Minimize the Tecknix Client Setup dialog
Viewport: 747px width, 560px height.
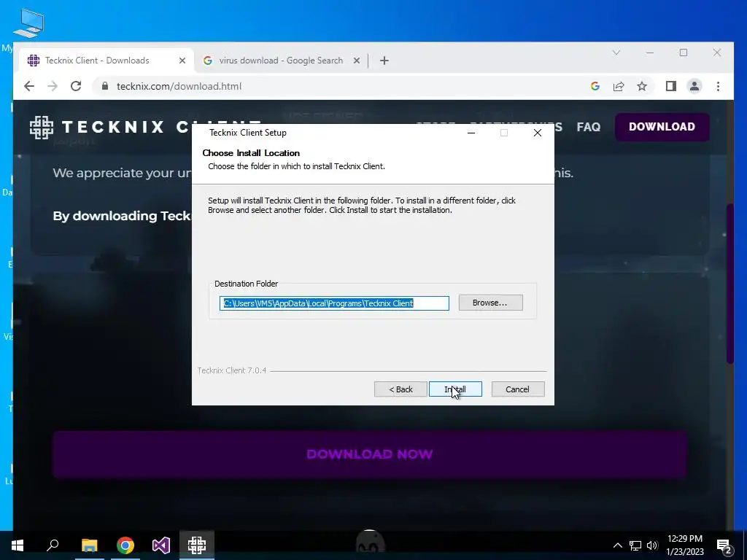click(471, 133)
